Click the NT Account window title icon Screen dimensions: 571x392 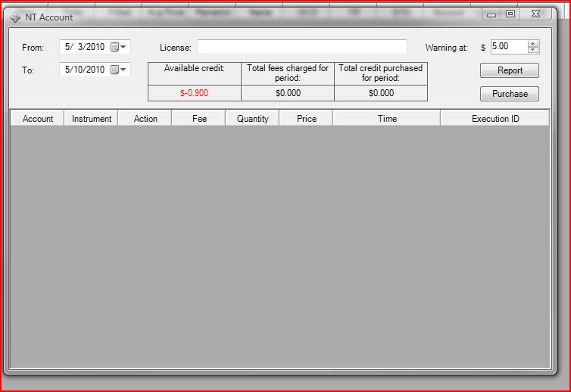15,17
